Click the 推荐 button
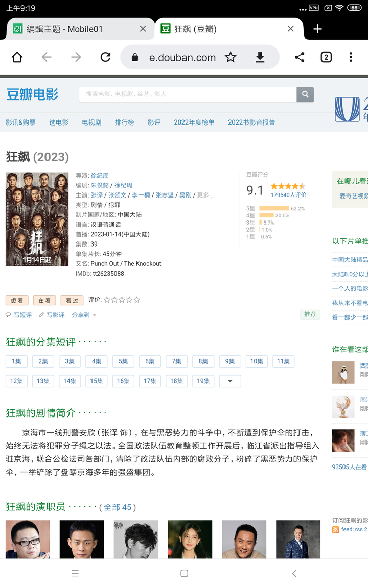 [310, 314]
